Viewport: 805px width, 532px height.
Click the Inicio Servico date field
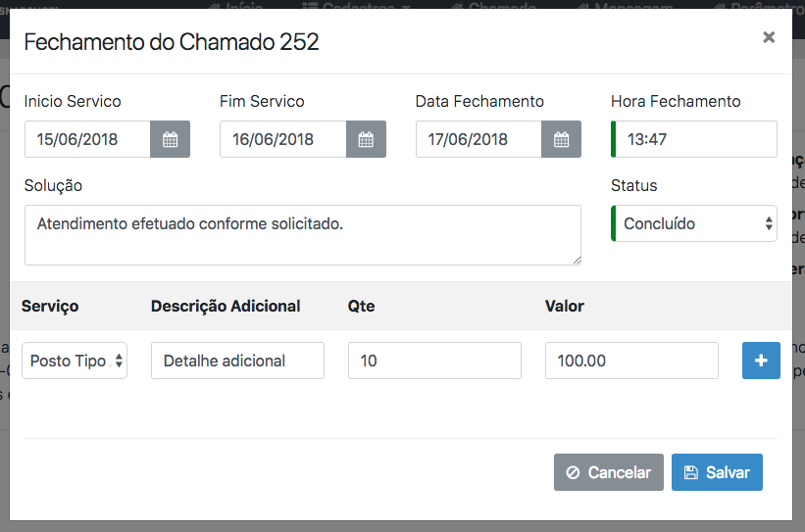87,139
